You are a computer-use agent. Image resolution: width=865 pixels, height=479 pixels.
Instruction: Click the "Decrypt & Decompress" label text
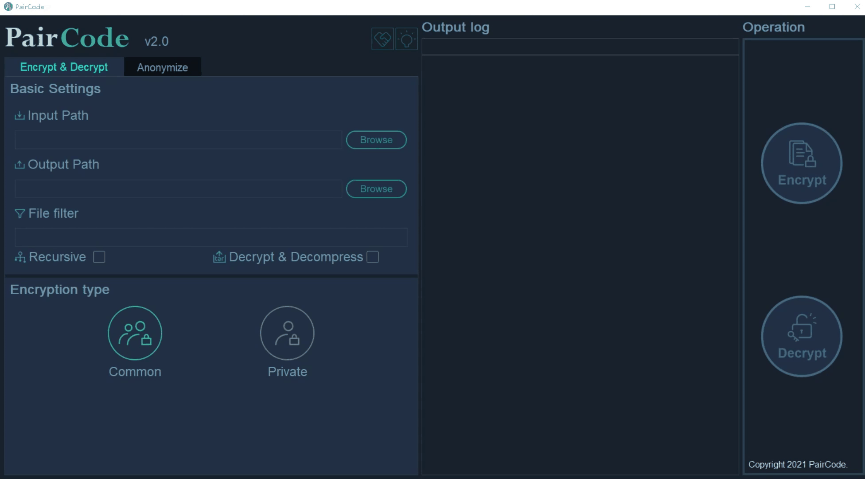coord(296,257)
